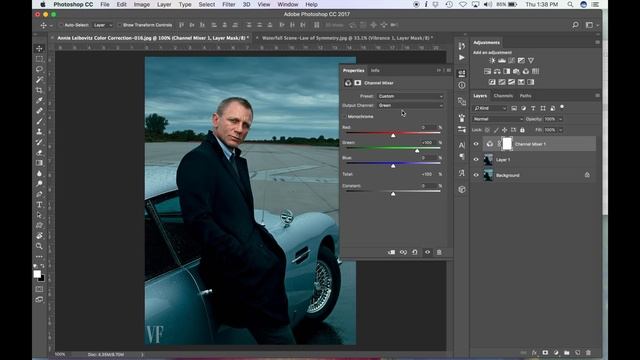The image size is (640, 360).
Task: Open the Actions play dock icon
Action: pyautogui.click(x=462, y=58)
